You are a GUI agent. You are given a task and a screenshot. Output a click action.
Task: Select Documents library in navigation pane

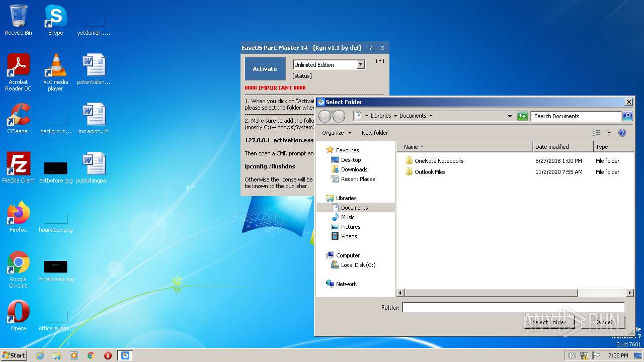(x=356, y=208)
